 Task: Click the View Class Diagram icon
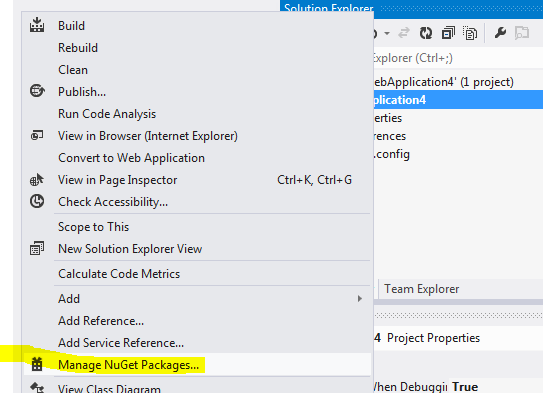click(37, 387)
